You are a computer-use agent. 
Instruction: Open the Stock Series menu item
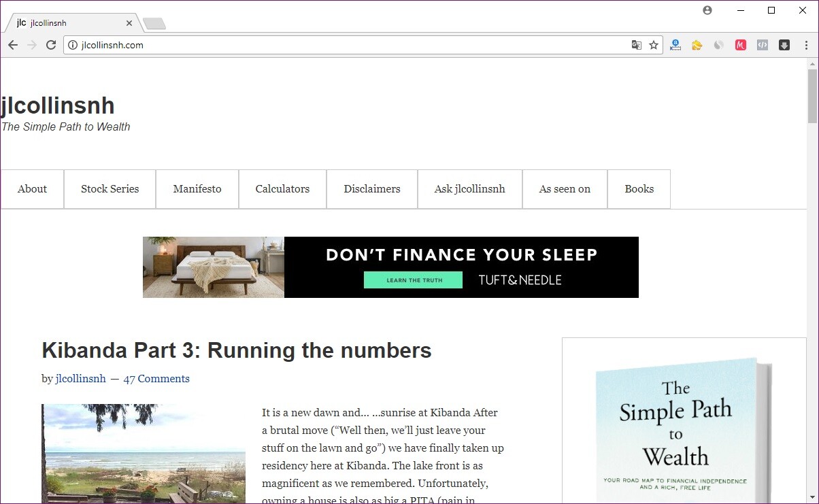pyautogui.click(x=110, y=189)
